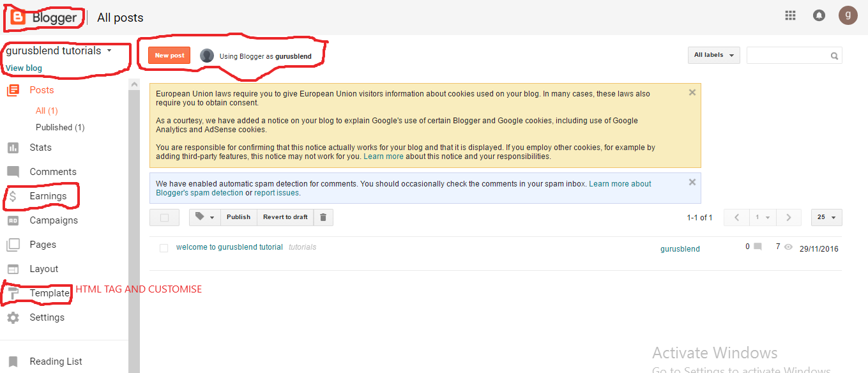Click the tutorials label on the post
Screen dimensions: 868x373
click(x=302, y=247)
